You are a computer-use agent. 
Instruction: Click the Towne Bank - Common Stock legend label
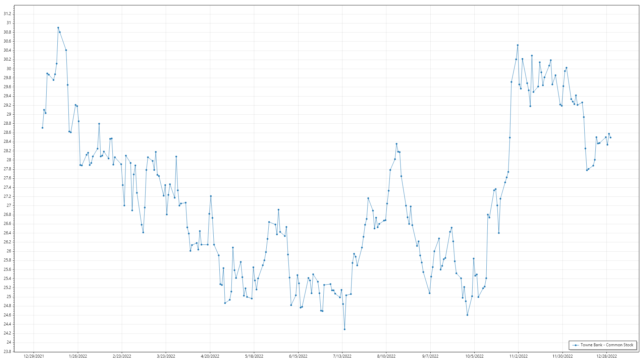[x=607, y=345]
